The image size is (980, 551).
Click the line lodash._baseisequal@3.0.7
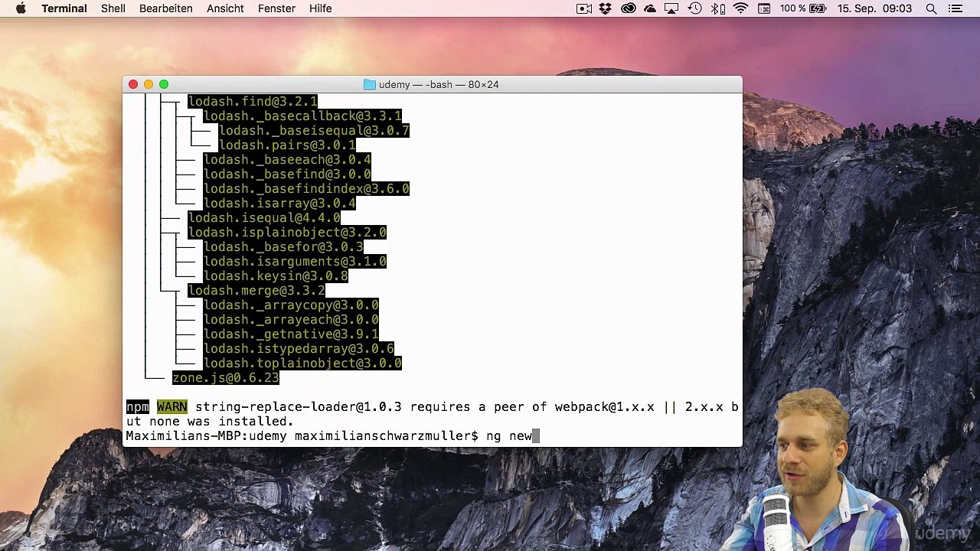point(314,130)
